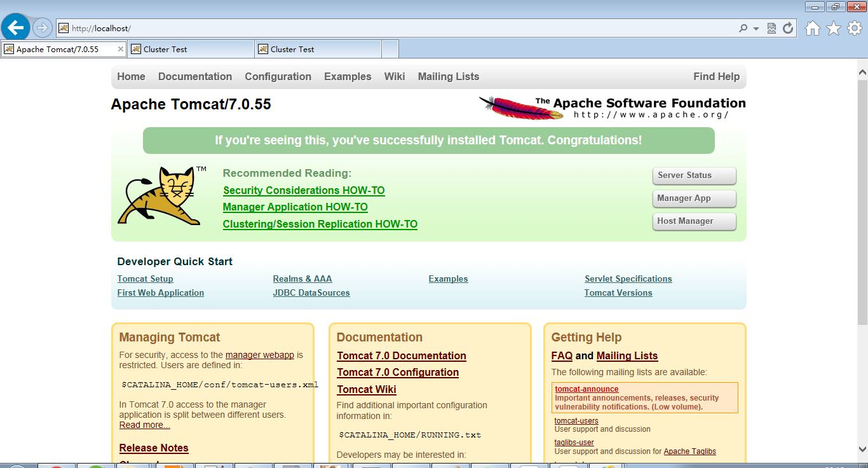Click the Apache Software Foundation feather logo

[x=612, y=107]
